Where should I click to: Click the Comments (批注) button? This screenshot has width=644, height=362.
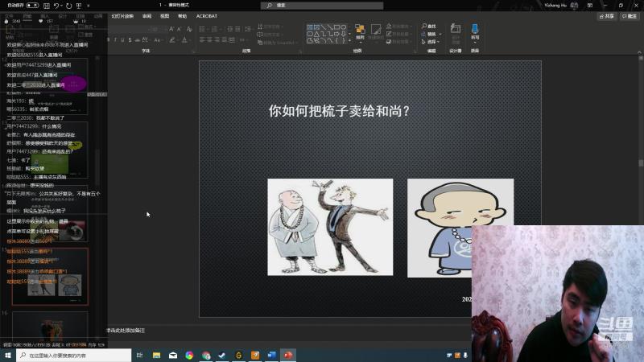click(x=630, y=15)
